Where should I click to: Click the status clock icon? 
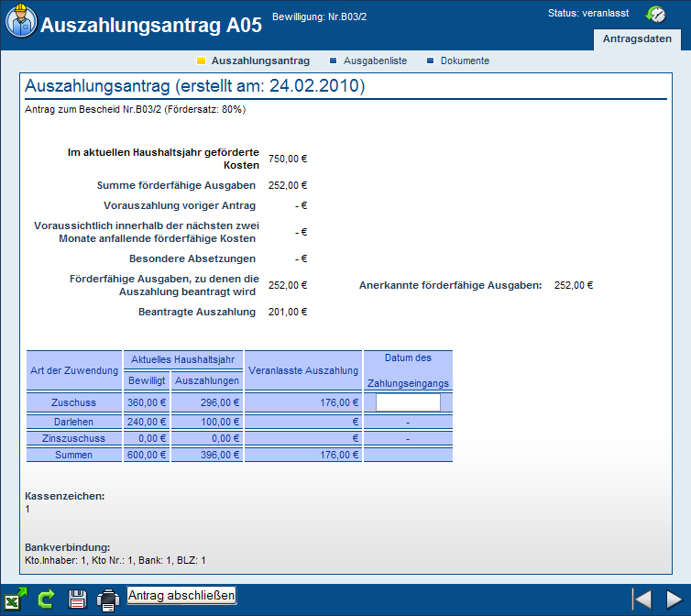[655, 14]
